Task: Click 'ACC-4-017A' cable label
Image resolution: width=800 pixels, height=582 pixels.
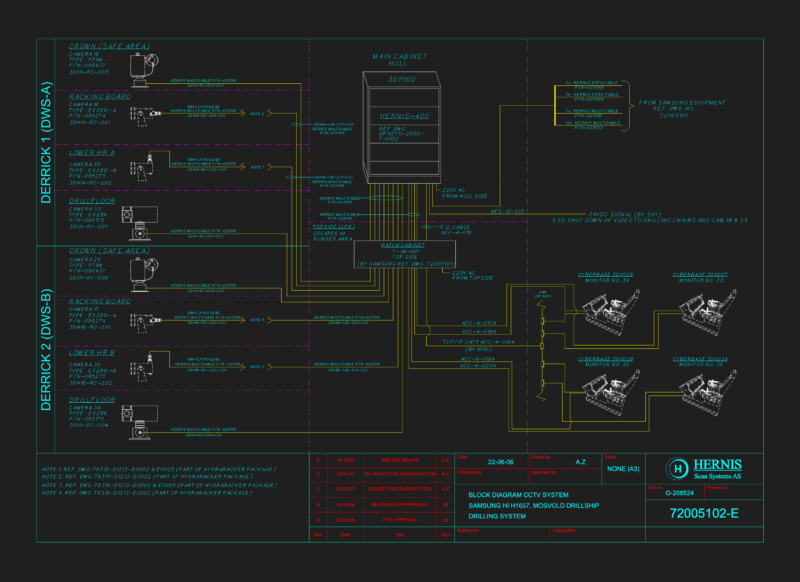Action: [x=479, y=323]
